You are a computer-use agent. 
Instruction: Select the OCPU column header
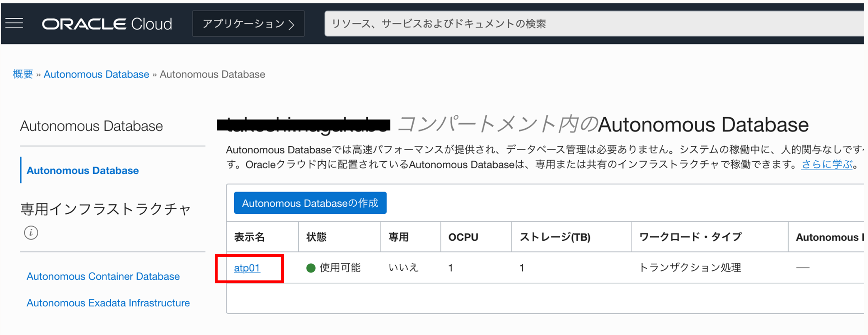coord(463,237)
